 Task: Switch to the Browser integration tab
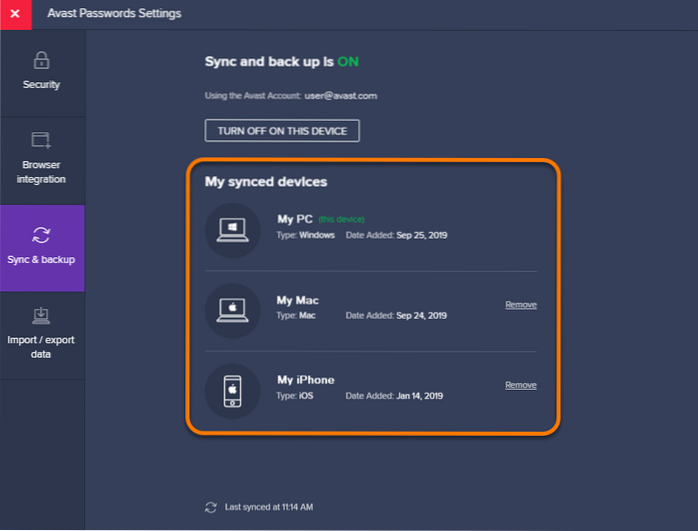point(42,156)
